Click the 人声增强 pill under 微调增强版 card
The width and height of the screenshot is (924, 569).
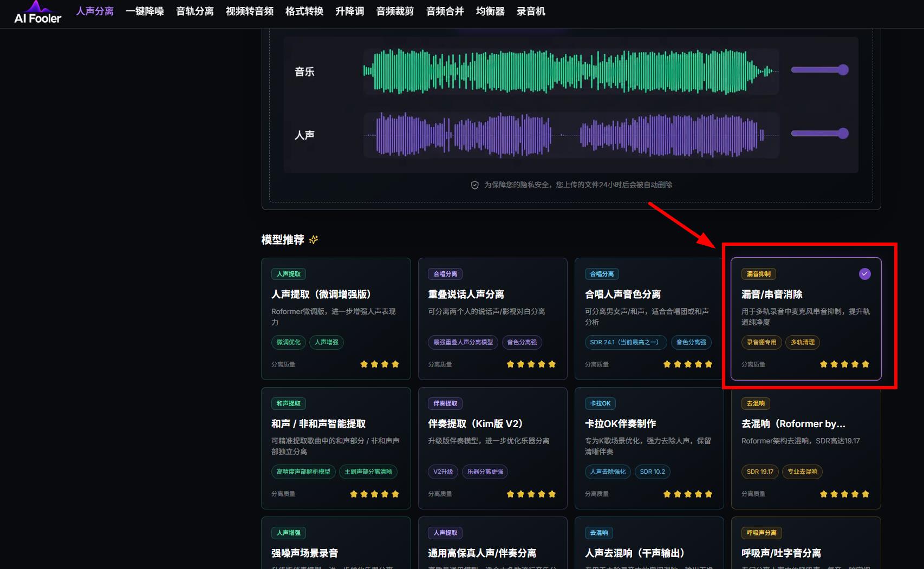327,342
